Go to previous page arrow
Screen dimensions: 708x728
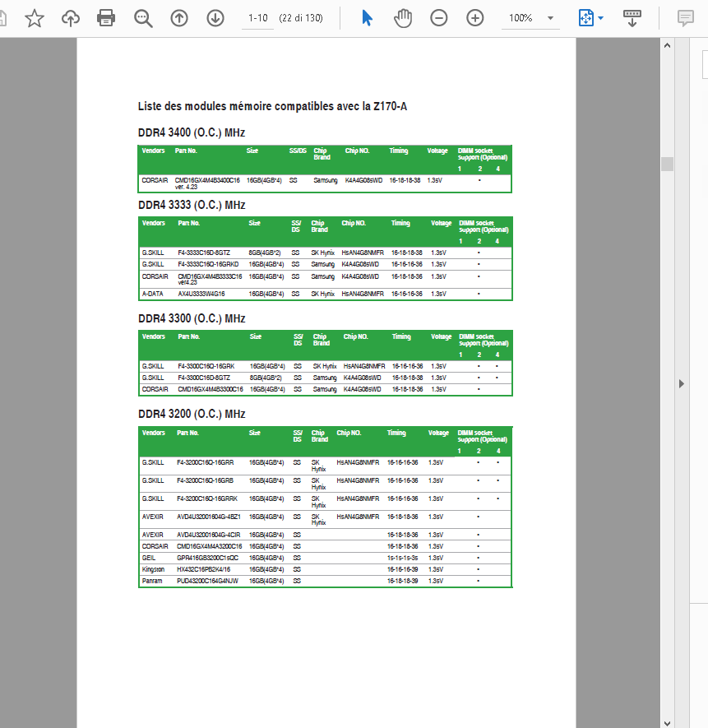tap(179, 18)
